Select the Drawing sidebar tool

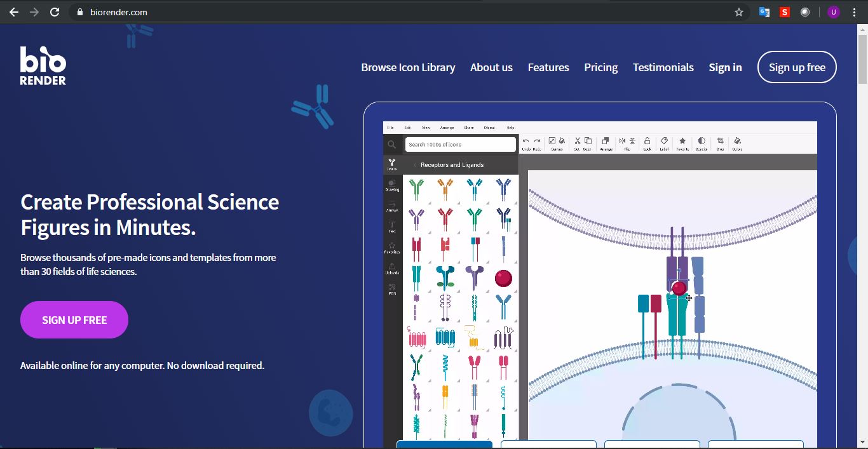click(392, 185)
